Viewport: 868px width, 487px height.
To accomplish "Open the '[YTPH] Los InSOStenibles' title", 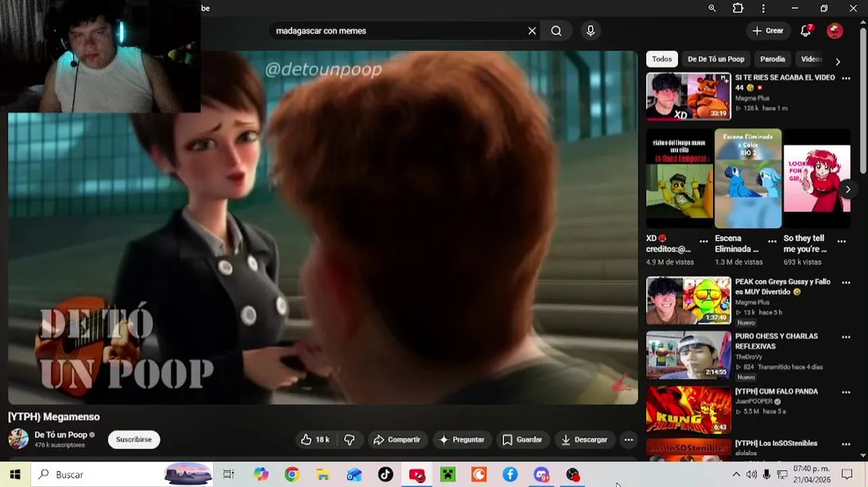I will tap(776, 444).
